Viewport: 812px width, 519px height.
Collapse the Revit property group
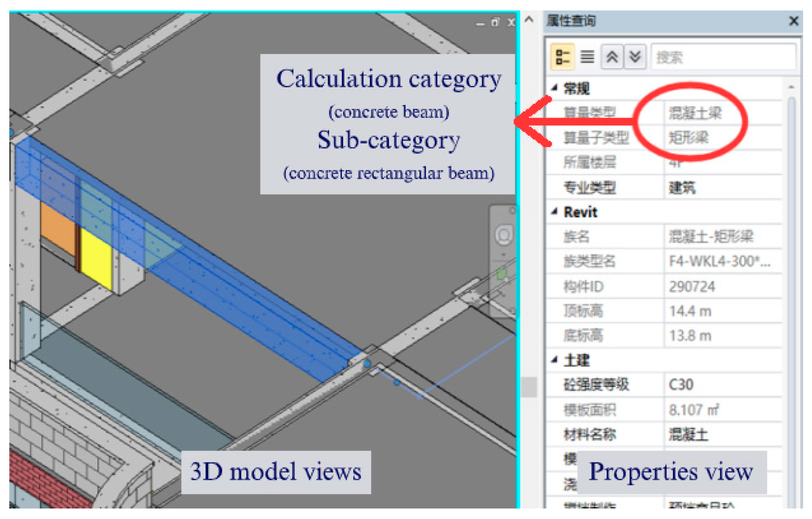[x=555, y=211]
